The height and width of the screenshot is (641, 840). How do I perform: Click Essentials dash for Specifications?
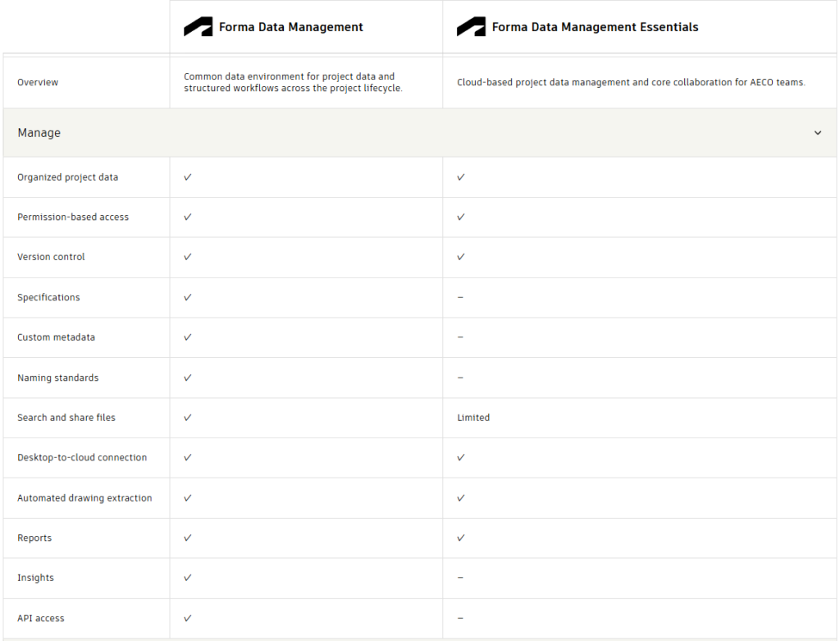click(x=460, y=297)
